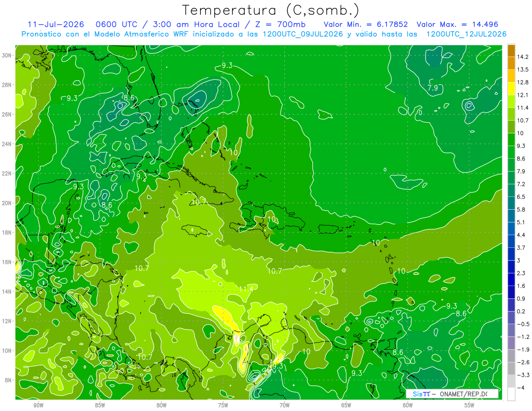This screenshot has width=532, height=411.
Task: Click the '12.8' colorbar label
Action: (523, 82)
